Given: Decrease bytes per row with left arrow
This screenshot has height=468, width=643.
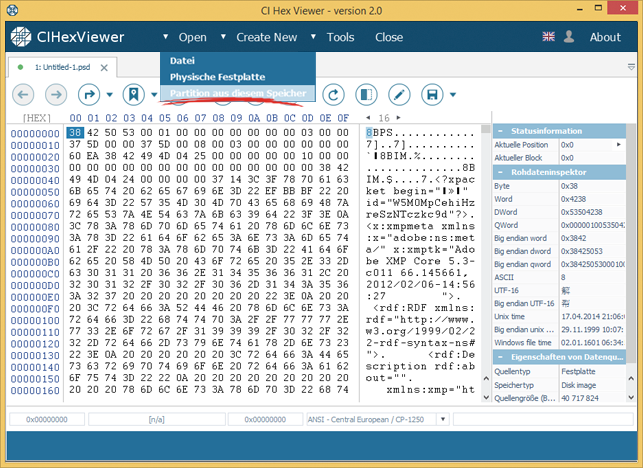Looking at the screenshot, I should point(368,118).
